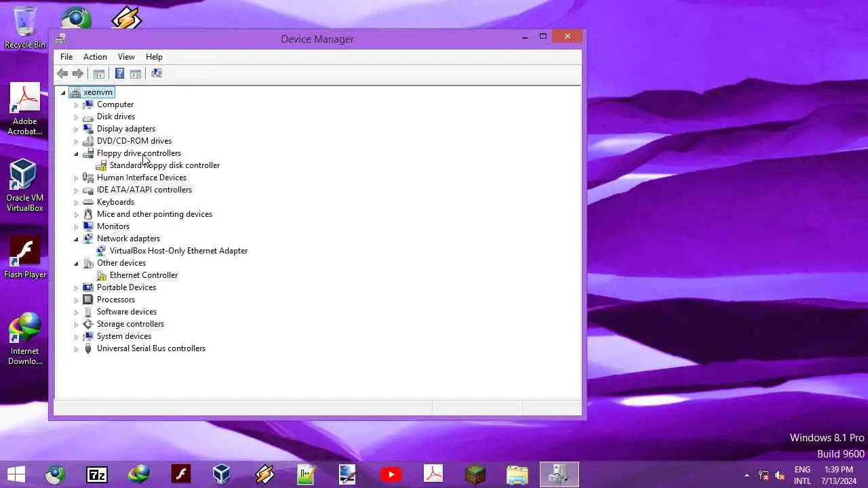
Task: Click the Standard floppy disk controller device icon
Action: point(101,165)
